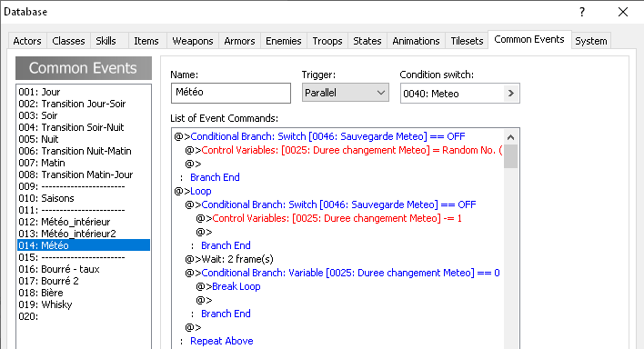The height and width of the screenshot is (349, 644).
Task: Select common event 004: Transition Soir-Nuit
Action: pyautogui.click(x=84, y=127)
